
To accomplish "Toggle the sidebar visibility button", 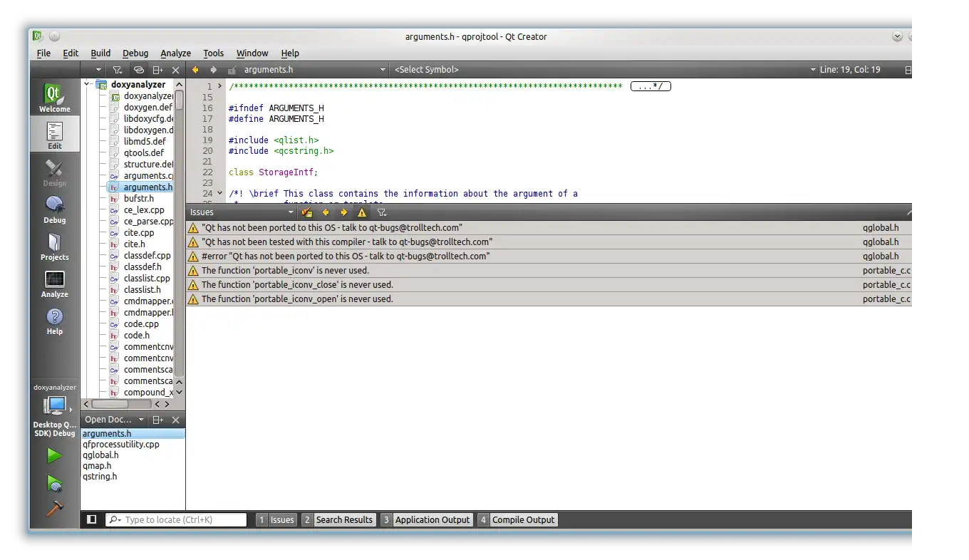I will (x=91, y=519).
